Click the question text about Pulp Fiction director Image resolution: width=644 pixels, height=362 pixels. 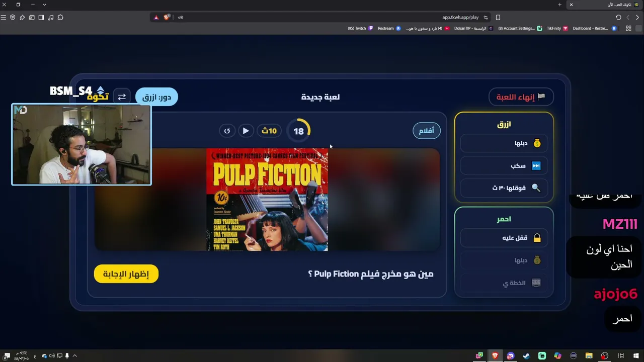point(371,274)
